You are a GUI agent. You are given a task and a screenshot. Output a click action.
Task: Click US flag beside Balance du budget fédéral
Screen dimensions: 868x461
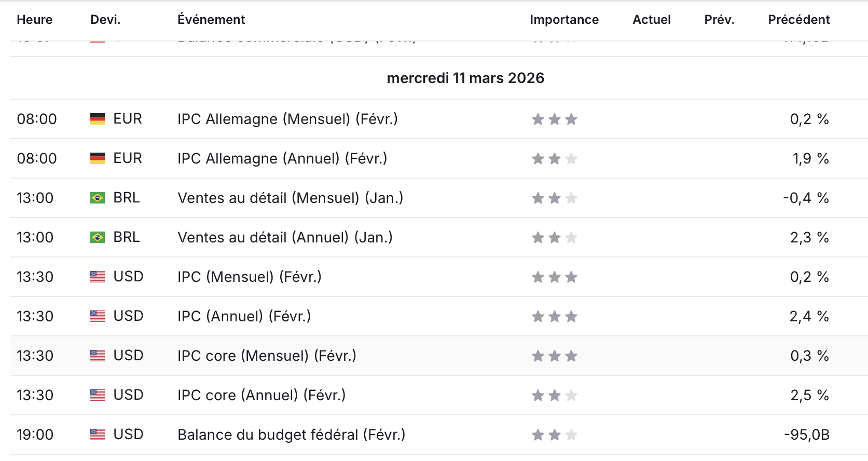pyautogui.click(x=98, y=435)
